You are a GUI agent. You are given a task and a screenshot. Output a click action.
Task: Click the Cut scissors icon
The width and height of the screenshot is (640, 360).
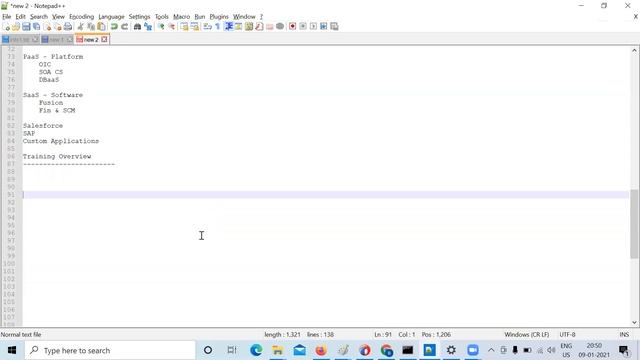click(x=80, y=27)
